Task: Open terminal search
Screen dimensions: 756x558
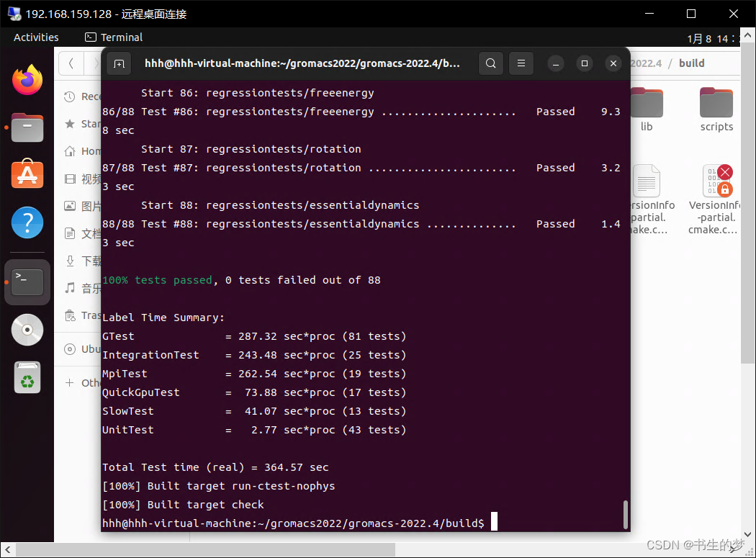Action: 491,63
